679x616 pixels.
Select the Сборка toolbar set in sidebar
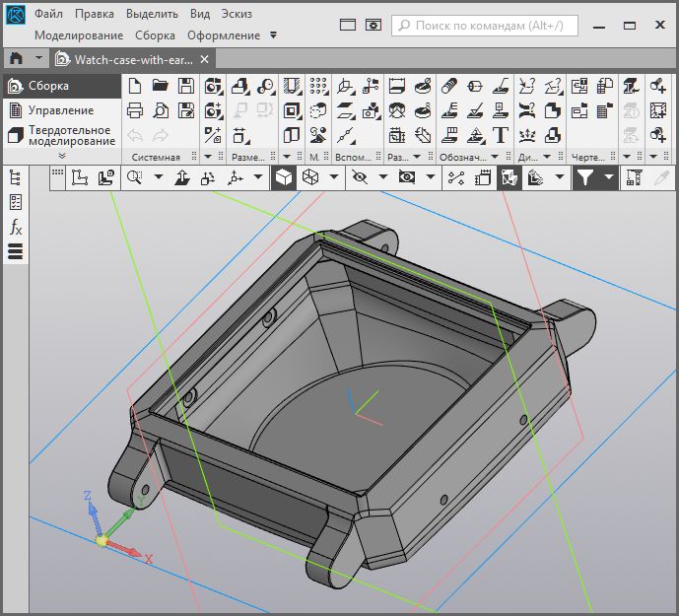(62, 86)
